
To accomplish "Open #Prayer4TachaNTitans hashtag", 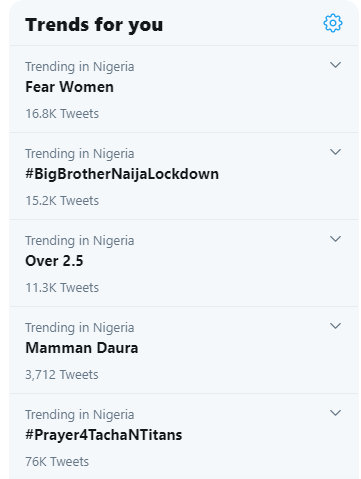I will click(x=104, y=435).
